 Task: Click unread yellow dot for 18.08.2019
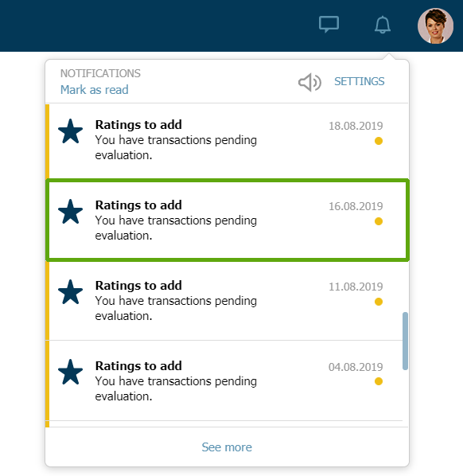coord(379,141)
